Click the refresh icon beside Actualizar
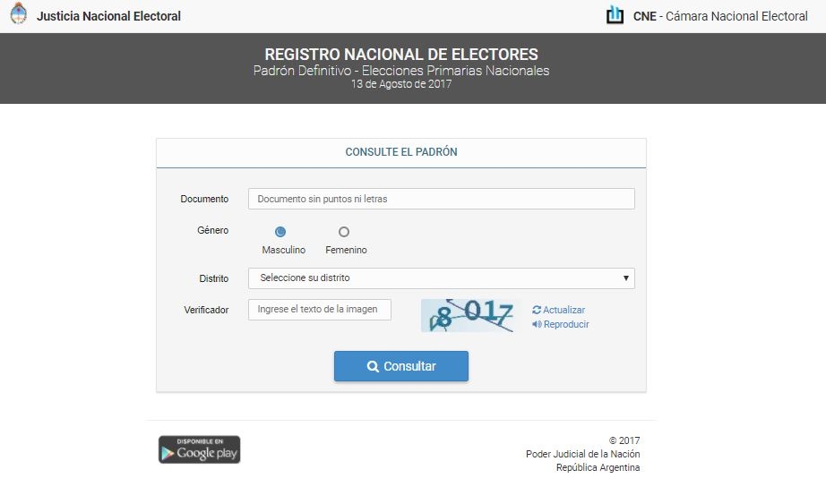 pos(537,310)
